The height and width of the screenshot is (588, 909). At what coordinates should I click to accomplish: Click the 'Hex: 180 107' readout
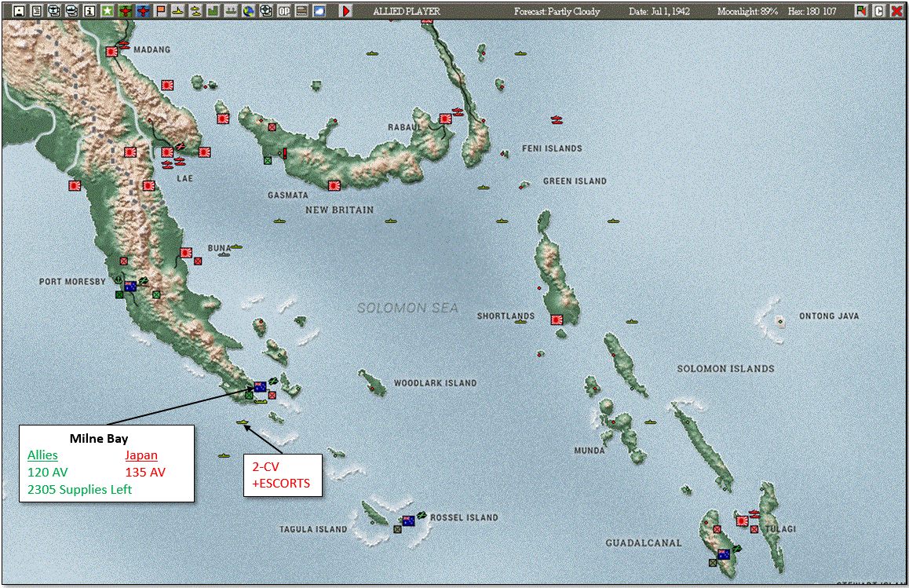[x=812, y=11]
